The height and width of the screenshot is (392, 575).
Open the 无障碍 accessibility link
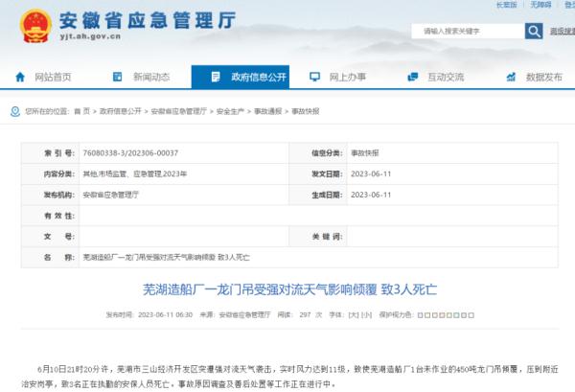[540, 5]
